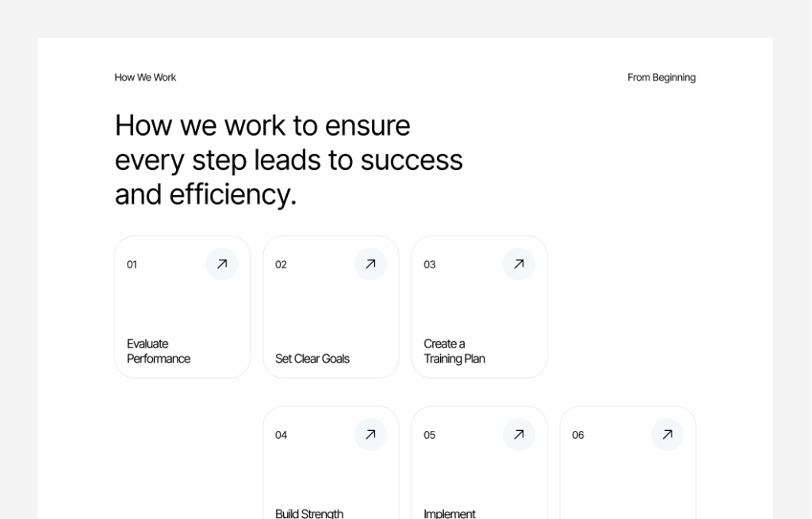The width and height of the screenshot is (812, 519).
Task: Click the 06 step number label
Action: tap(578, 436)
